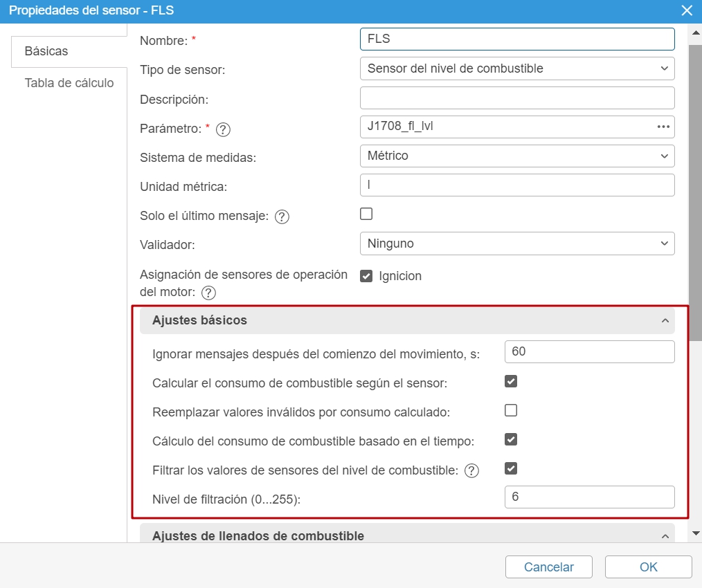Edit the Nivel de filtración value field

click(589, 497)
